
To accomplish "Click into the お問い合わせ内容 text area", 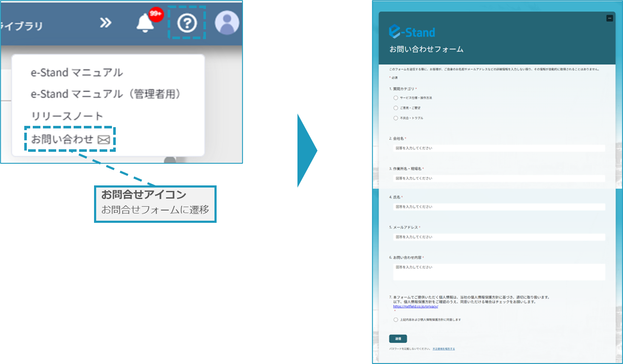I will coord(499,272).
